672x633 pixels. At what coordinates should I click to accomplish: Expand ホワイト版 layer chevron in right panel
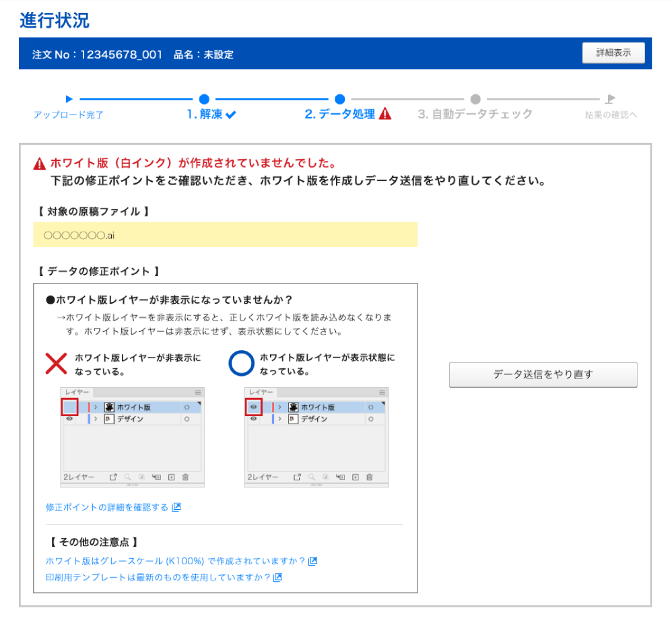click(280, 407)
